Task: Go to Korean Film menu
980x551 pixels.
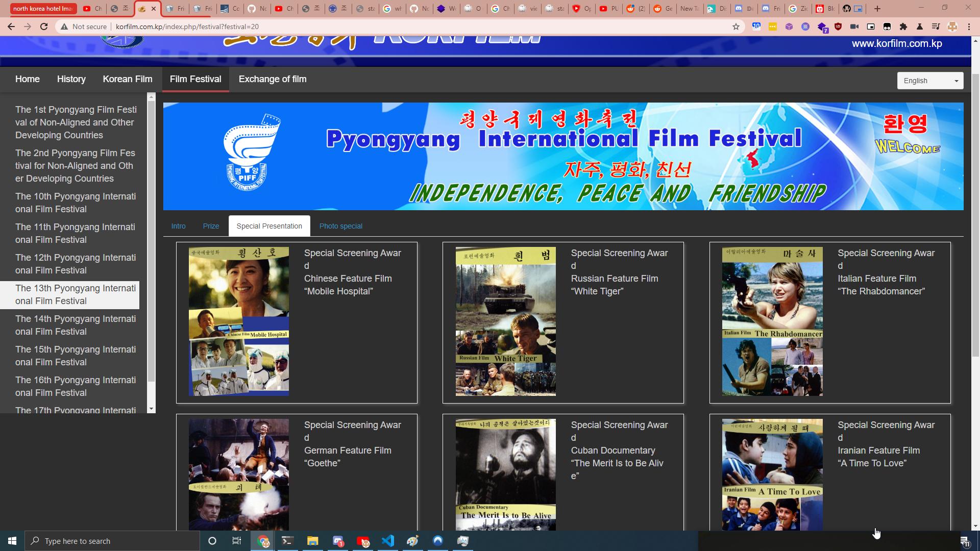Action: [127, 79]
